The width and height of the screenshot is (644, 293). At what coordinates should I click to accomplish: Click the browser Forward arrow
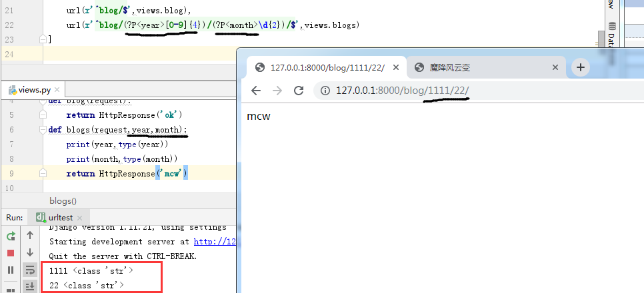pos(277,91)
